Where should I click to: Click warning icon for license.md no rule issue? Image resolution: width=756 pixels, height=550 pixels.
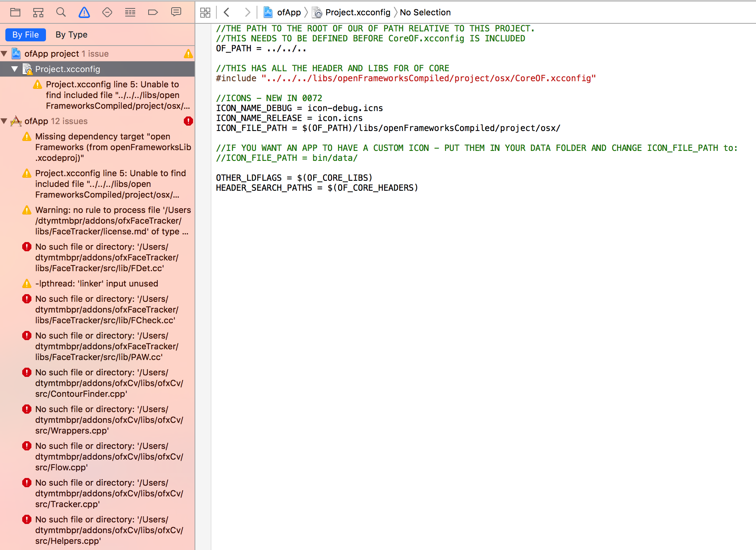27,210
